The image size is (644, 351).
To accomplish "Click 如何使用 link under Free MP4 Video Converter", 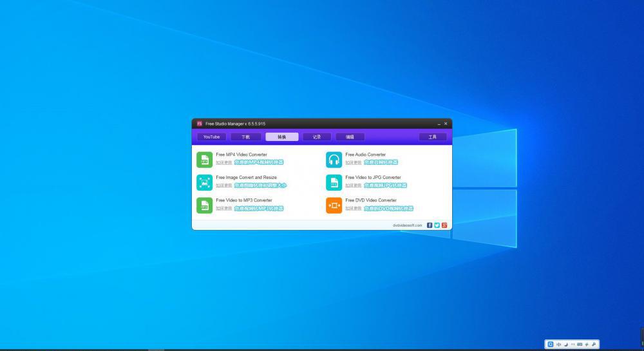I will pyautogui.click(x=224, y=162).
